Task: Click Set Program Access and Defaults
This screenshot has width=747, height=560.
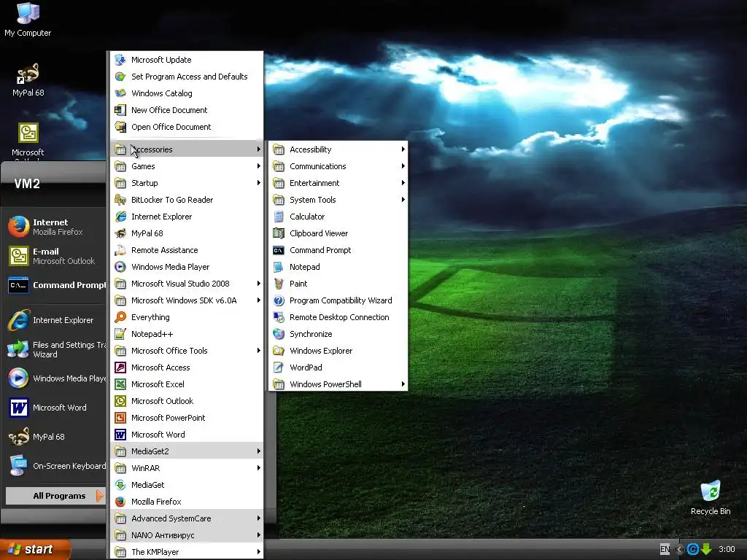Action: (187, 77)
